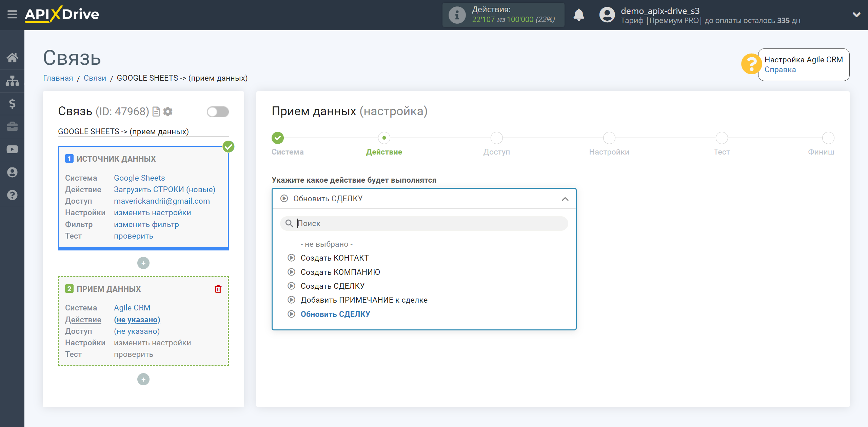This screenshot has height=427, width=868.
Task: Click the ApiX-Drive logo
Action: tap(62, 15)
